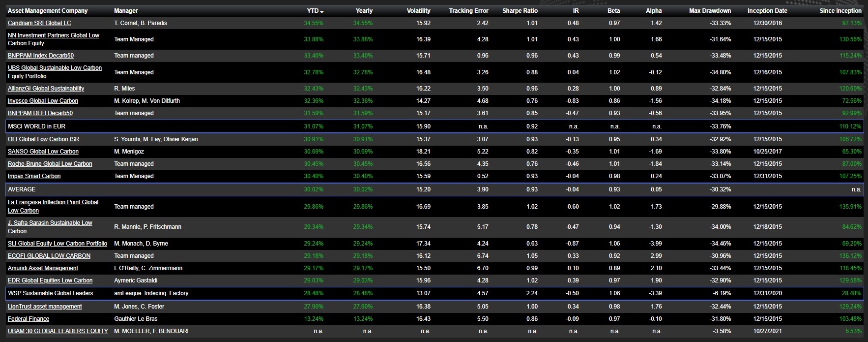Sort by the Alpha column header
The width and height of the screenshot is (868, 342).
click(654, 11)
